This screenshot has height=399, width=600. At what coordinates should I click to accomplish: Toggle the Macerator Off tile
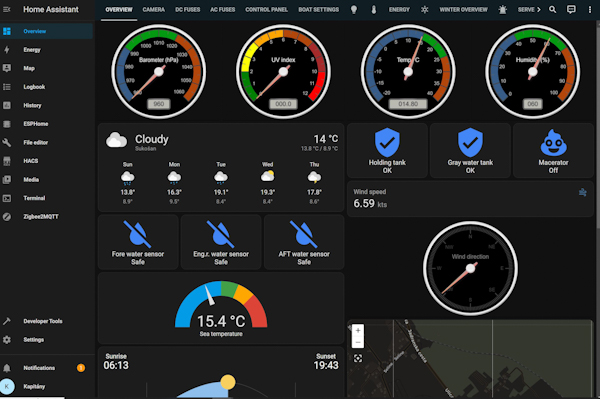pyautogui.click(x=553, y=151)
